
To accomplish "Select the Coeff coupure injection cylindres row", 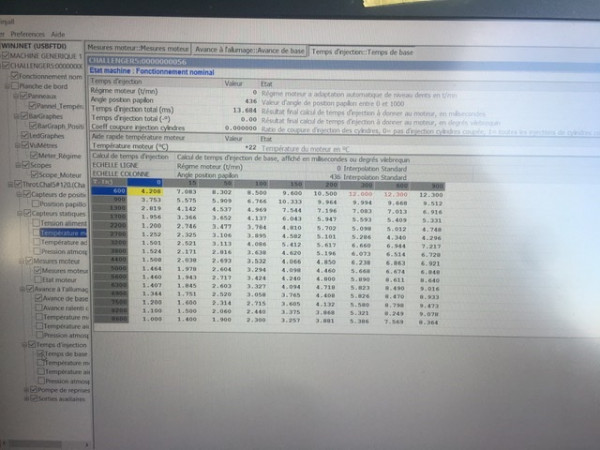I will [x=344, y=128].
